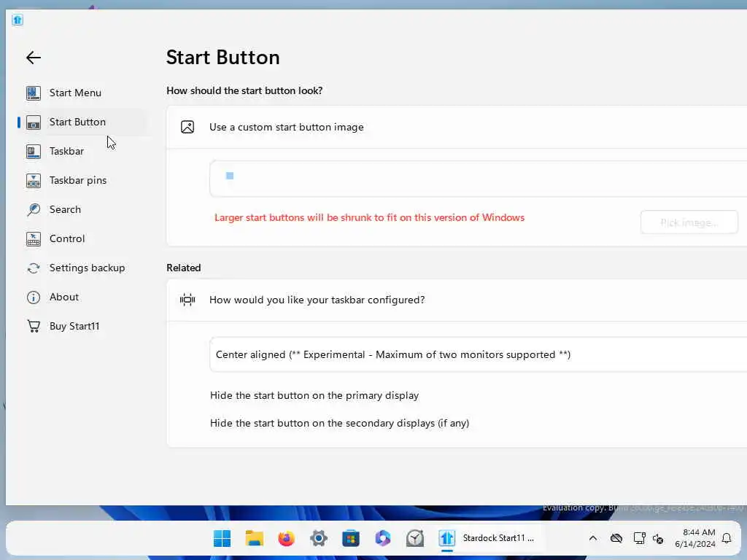Image resolution: width=747 pixels, height=560 pixels.
Task: Open the Center aligned taskbar dropdown
Action: [x=479, y=355]
